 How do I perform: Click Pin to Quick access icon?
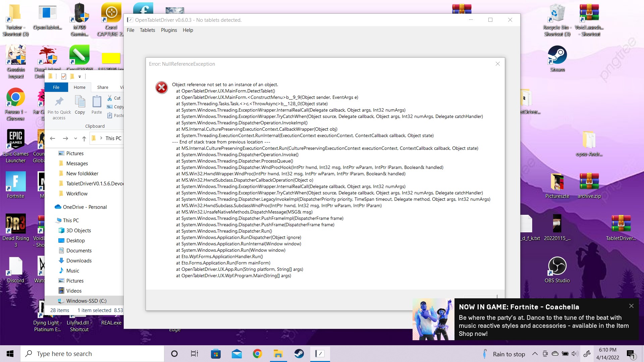coord(59,102)
